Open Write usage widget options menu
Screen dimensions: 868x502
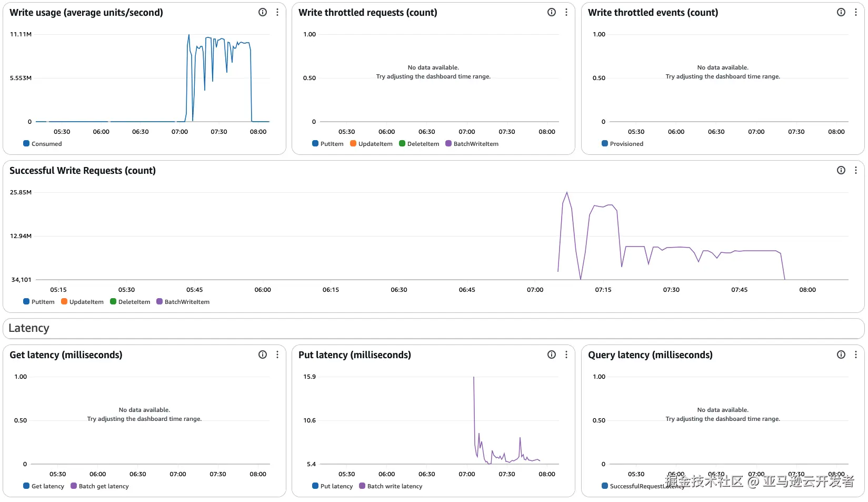click(x=277, y=12)
